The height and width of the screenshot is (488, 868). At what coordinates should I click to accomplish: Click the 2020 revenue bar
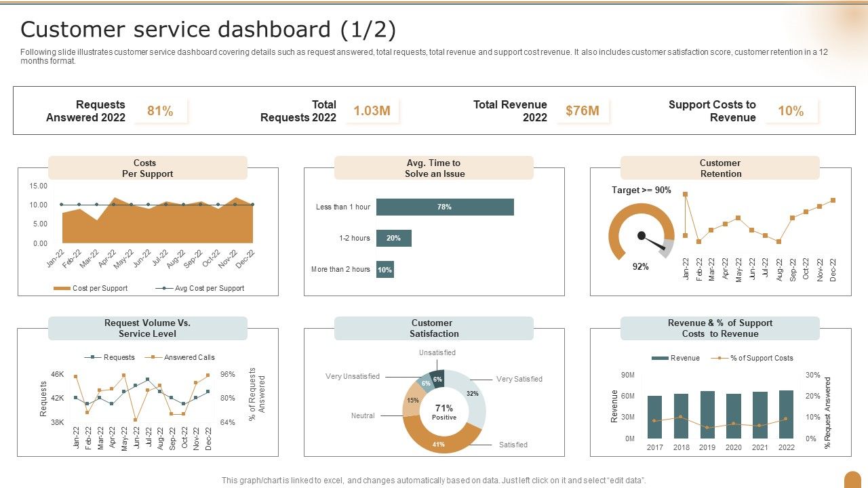734,416
